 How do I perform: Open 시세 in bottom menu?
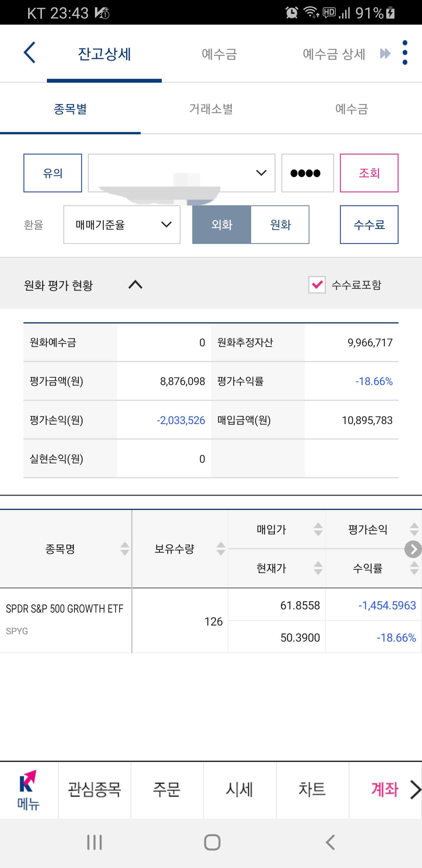(240, 790)
